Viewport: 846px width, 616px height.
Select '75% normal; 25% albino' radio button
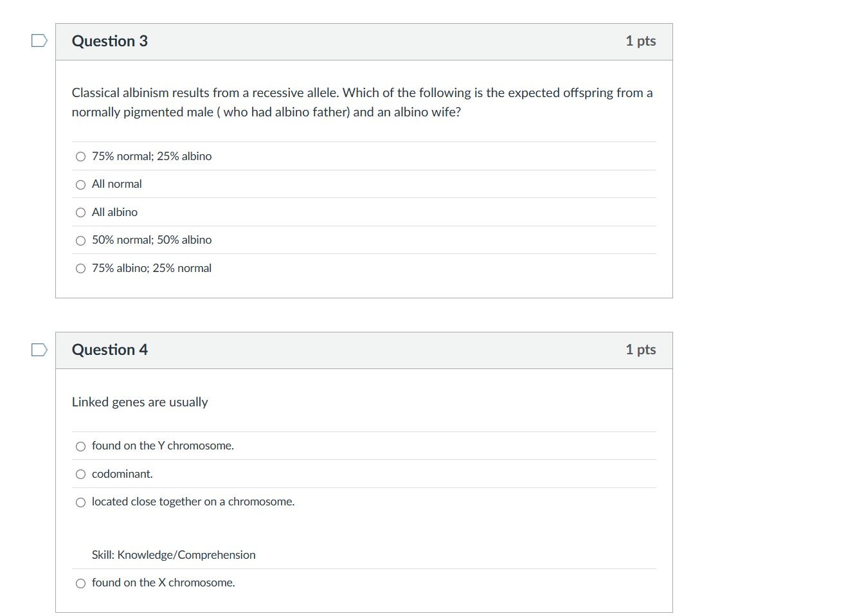[x=80, y=157]
